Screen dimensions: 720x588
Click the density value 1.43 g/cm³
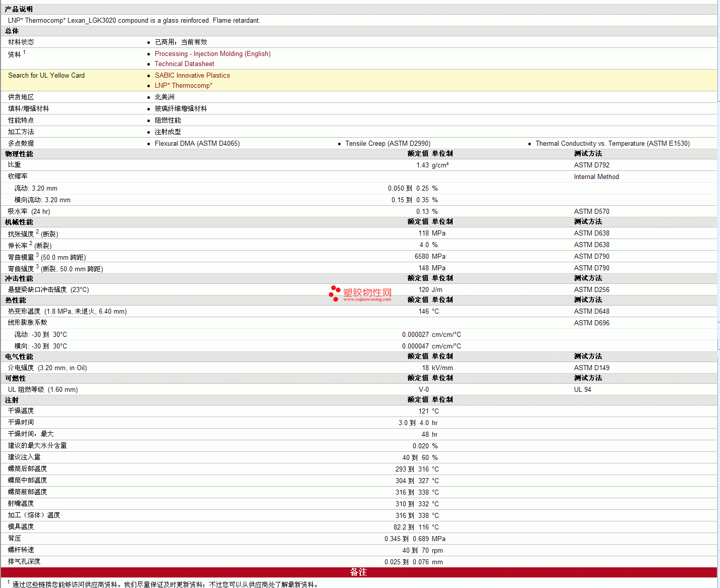click(432, 165)
